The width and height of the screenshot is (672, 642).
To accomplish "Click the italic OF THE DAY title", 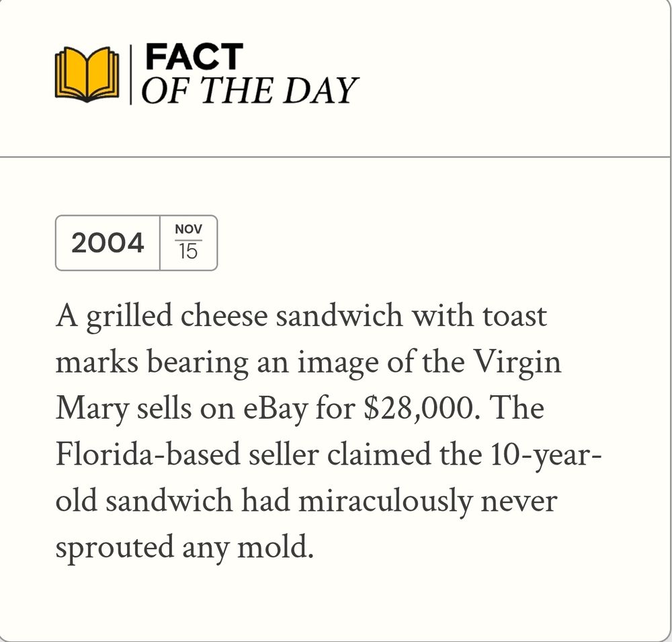I will pos(250,91).
